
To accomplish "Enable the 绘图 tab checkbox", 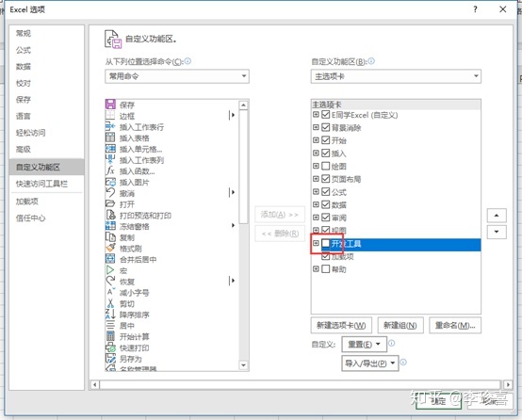I will pyautogui.click(x=326, y=166).
